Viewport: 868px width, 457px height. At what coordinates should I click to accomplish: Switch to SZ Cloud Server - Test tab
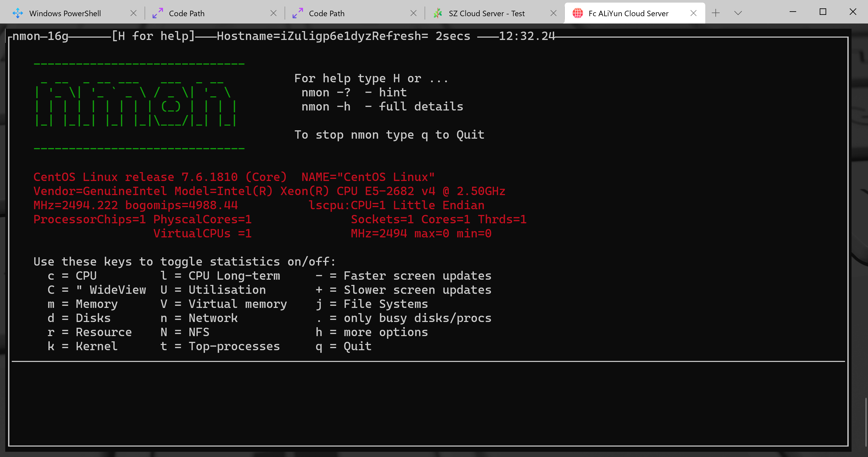click(486, 14)
